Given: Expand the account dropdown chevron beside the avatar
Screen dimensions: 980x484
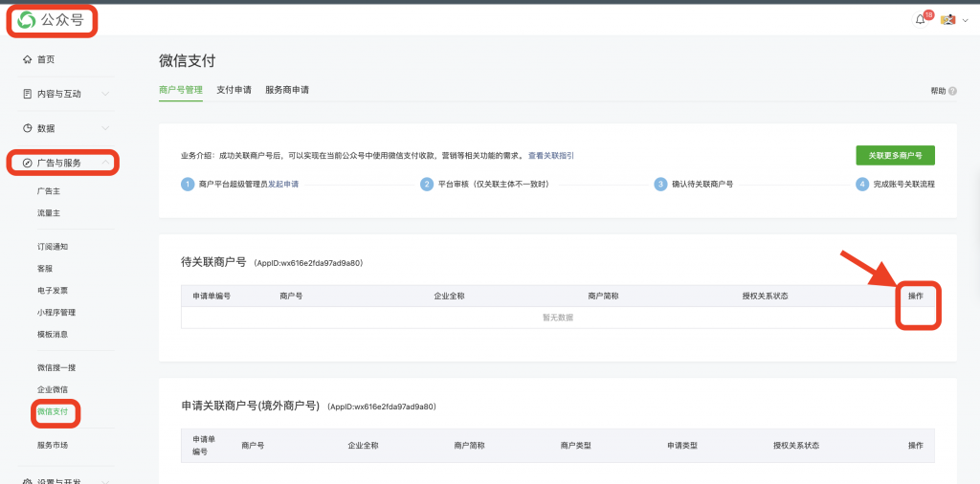Looking at the screenshot, I should click(x=965, y=21).
